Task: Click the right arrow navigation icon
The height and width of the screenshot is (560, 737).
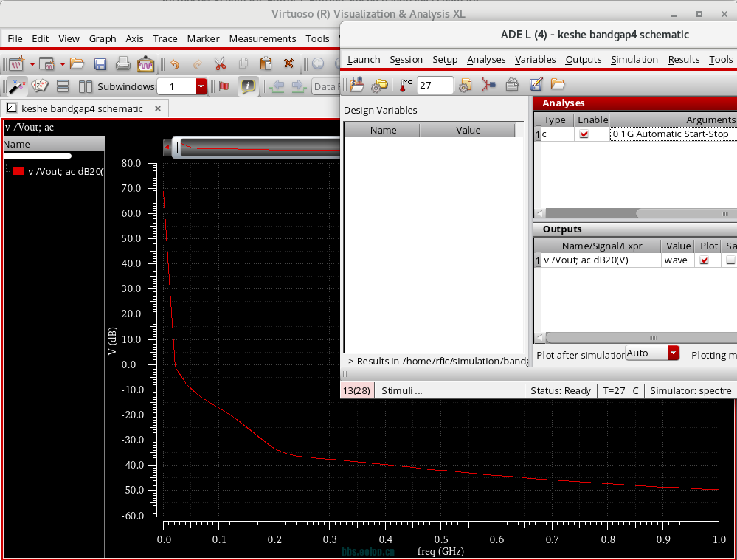Action: pyautogui.click(x=297, y=86)
